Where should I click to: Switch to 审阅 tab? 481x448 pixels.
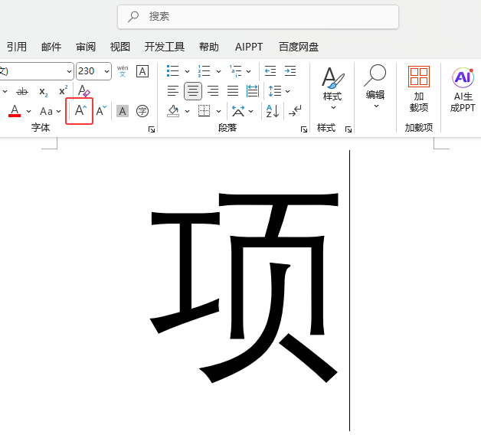point(86,47)
